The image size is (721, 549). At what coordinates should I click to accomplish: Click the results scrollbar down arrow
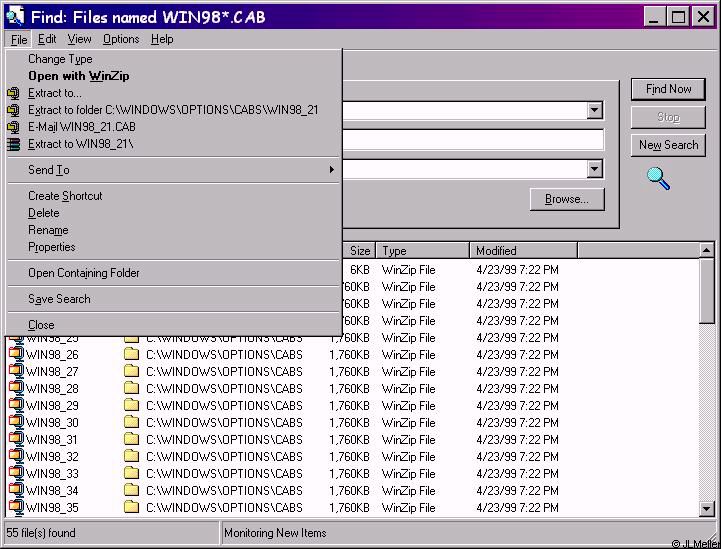(706, 509)
